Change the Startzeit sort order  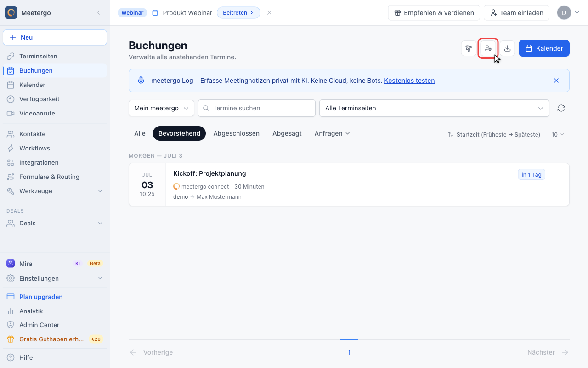coord(494,134)
